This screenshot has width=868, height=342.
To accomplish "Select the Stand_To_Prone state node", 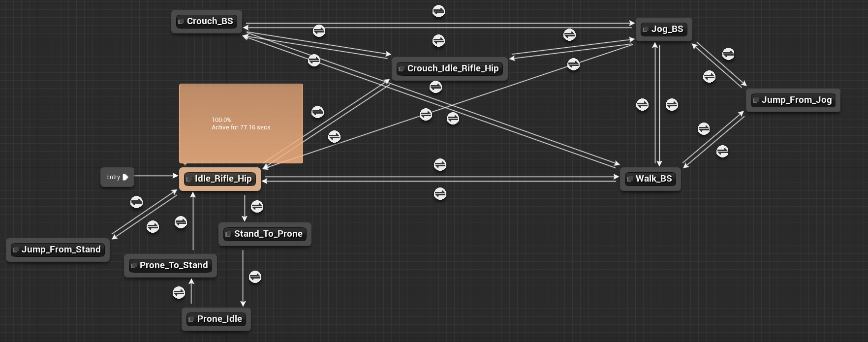I will click(x=265, y=234).
